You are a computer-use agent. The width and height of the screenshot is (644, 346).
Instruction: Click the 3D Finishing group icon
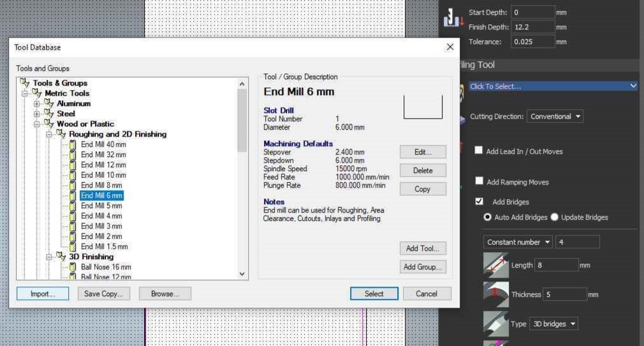(x=61, y=257)
